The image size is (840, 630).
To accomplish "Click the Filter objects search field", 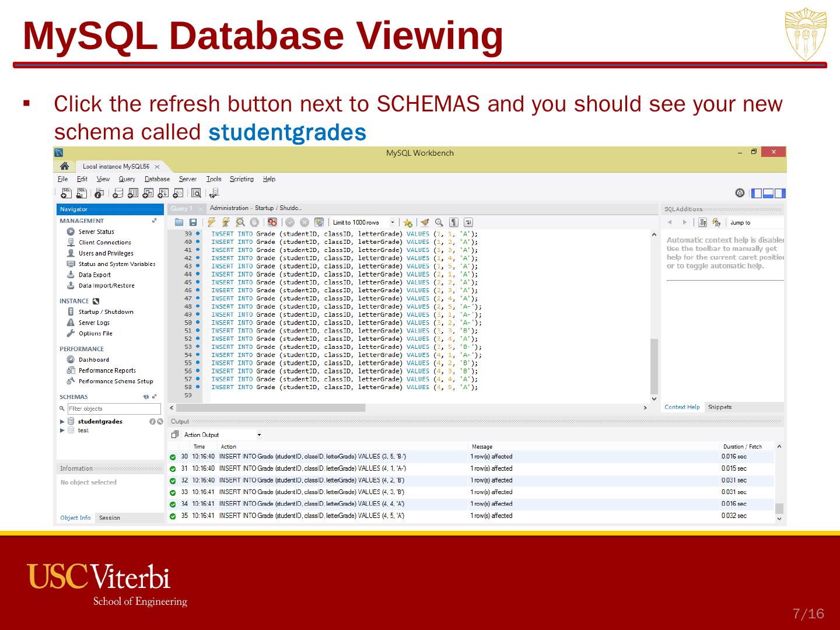I will click(114, 409).
